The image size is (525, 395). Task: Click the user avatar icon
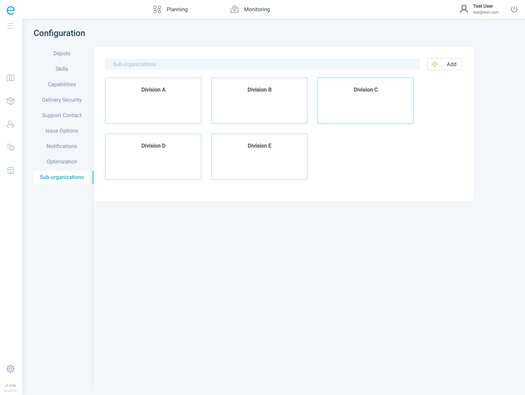[464, 9]
